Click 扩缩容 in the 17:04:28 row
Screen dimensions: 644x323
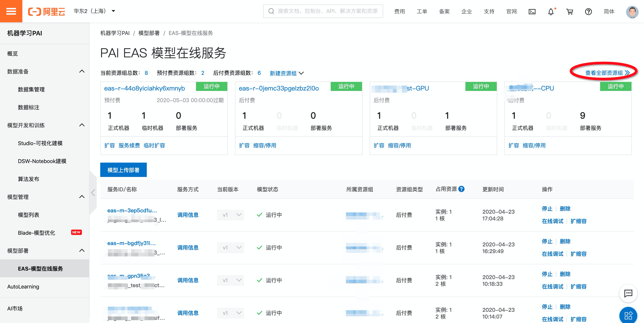(x=578, y=221)
